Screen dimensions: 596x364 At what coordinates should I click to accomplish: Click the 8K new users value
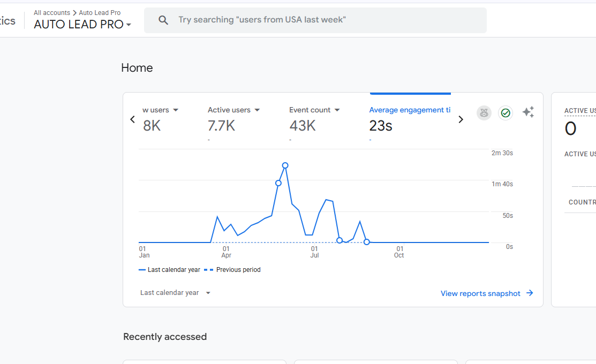152,126
